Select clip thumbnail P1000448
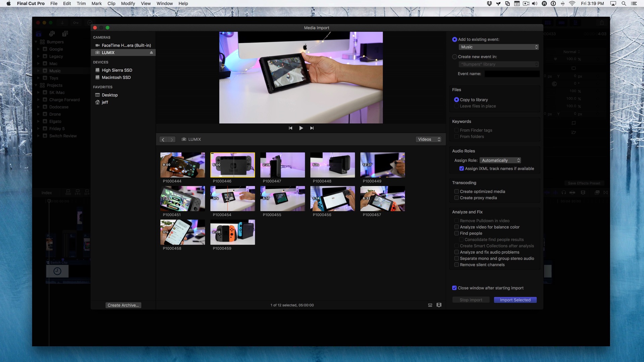The width and height of the screenshot is (644, 362). coord(332,165)
